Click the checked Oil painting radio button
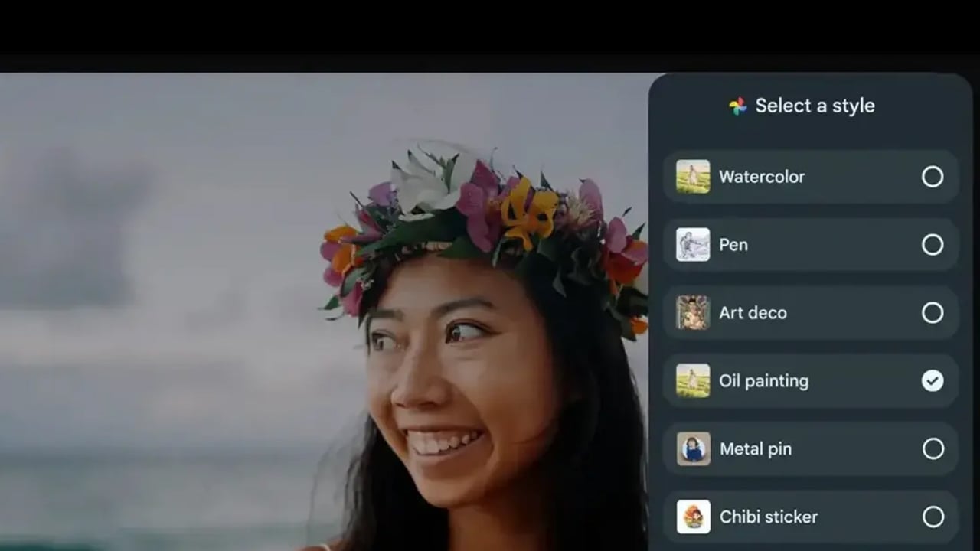The height and width of the screenshot is (551, 980). click(933, 381)
